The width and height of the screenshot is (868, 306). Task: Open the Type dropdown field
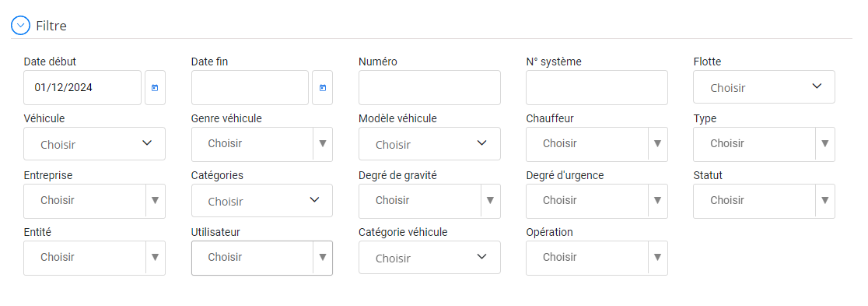[764, 144]
